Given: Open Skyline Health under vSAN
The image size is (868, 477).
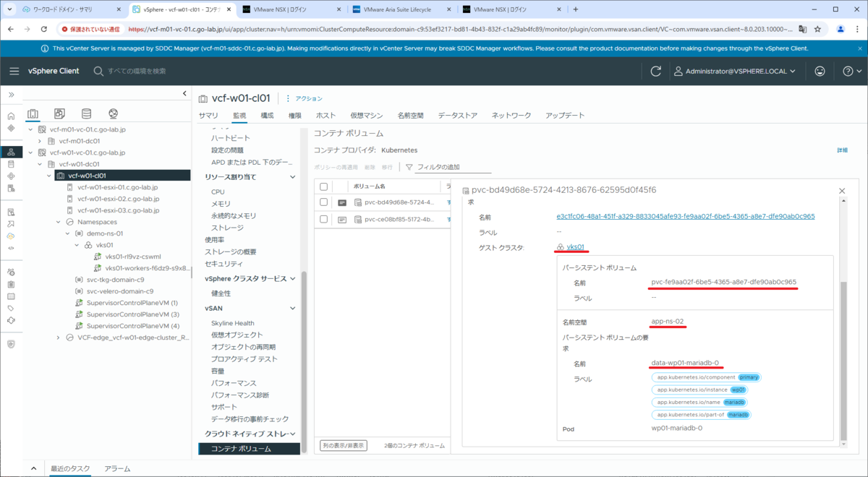Looking at the screenshot, I should coord(232,323).
